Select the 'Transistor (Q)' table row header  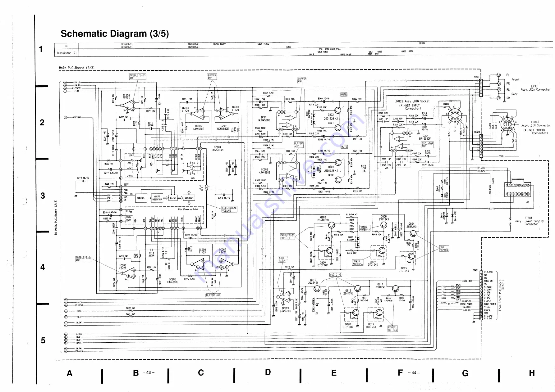(67, 53)
